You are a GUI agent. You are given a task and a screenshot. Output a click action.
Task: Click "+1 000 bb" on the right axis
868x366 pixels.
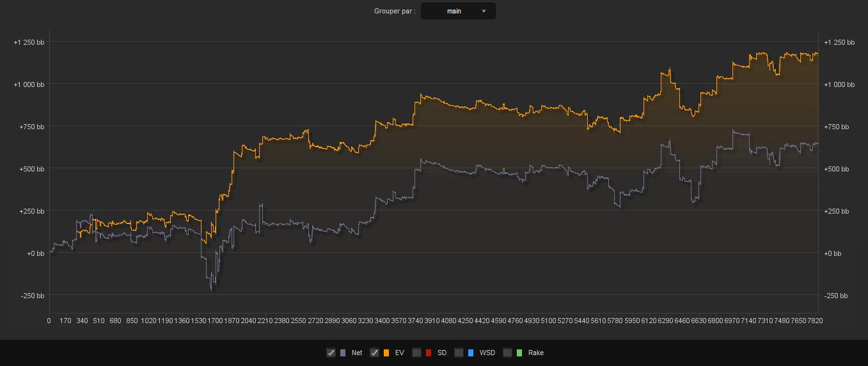pyautogui.click(x=839, y=84)
